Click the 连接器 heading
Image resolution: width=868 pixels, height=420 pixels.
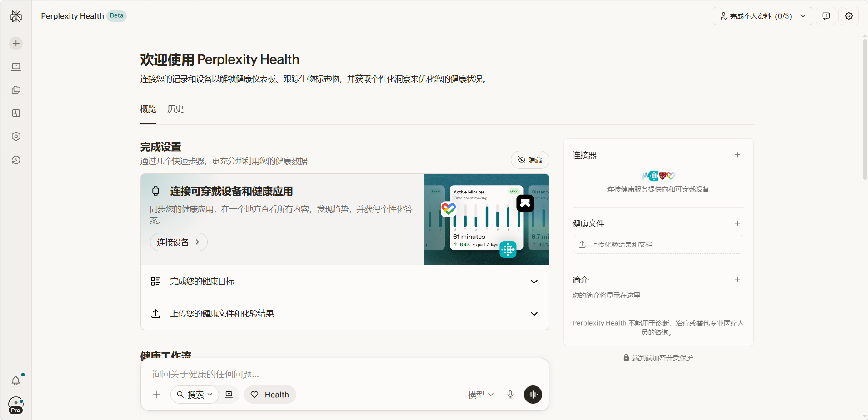[x=584, y=155]
